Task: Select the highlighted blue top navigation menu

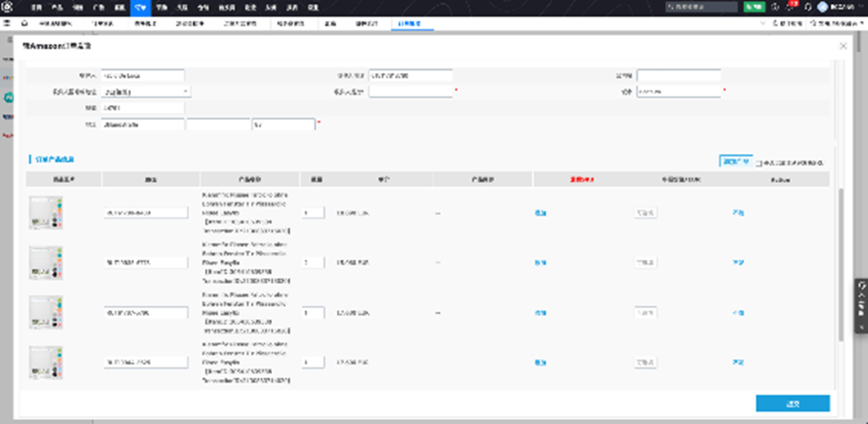Action: click(x=140, y=8)
